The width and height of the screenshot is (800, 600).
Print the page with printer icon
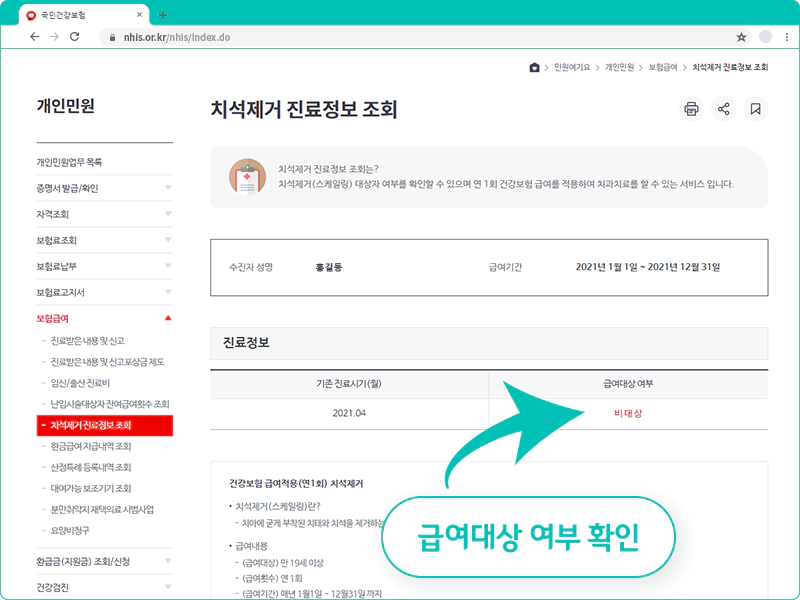(x=691, y=109)
